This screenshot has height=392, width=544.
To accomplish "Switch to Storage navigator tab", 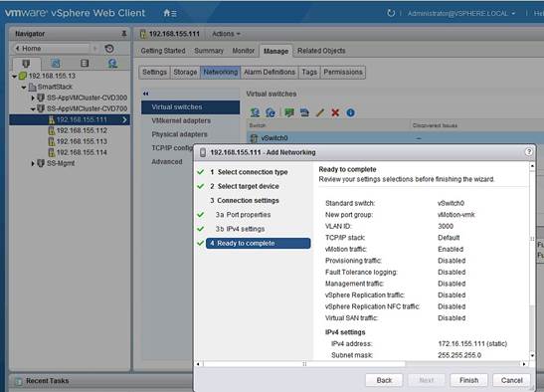I will 85,64.
